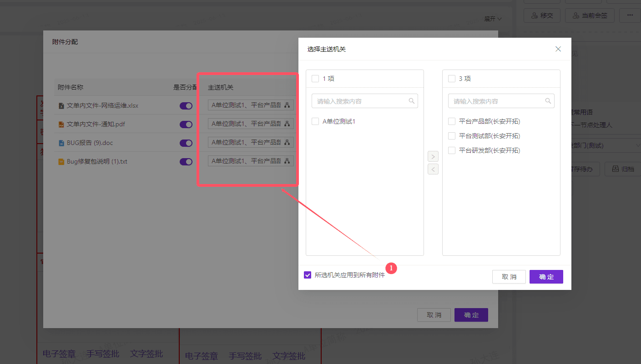The height and width of the screenshot is (364, 641).
Task: Click the 平台研发部(长安开拓) label text
Action: (490, 150)
